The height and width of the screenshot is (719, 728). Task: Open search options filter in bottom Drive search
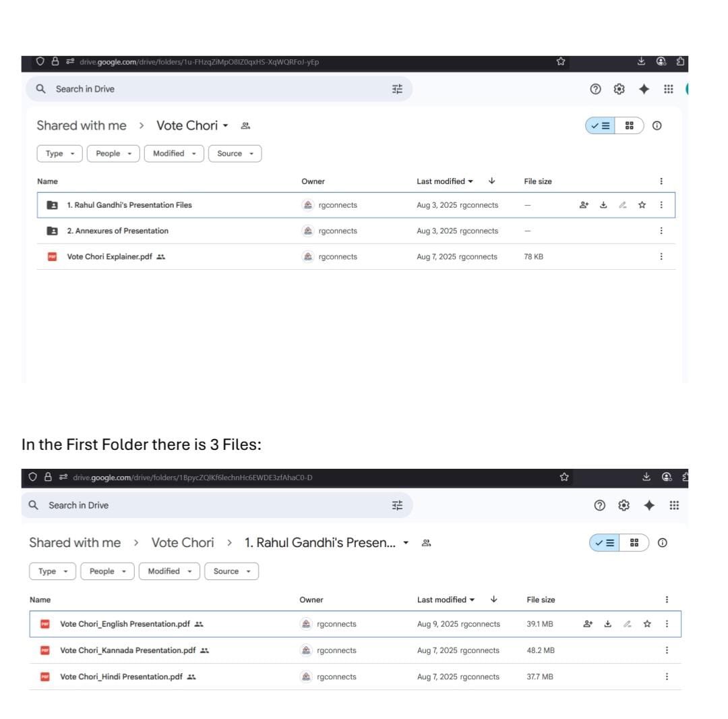tap(397, 505)
